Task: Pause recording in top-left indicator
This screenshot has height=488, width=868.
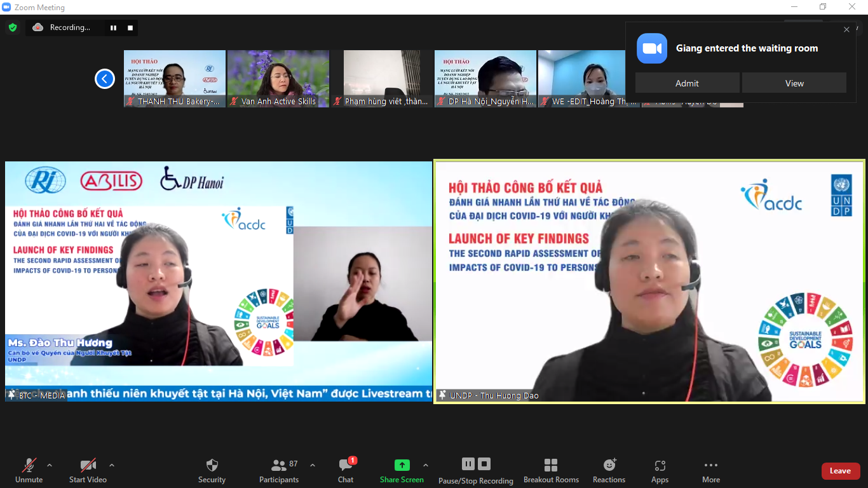Action: pyautogui.click(x=113, y=27)
